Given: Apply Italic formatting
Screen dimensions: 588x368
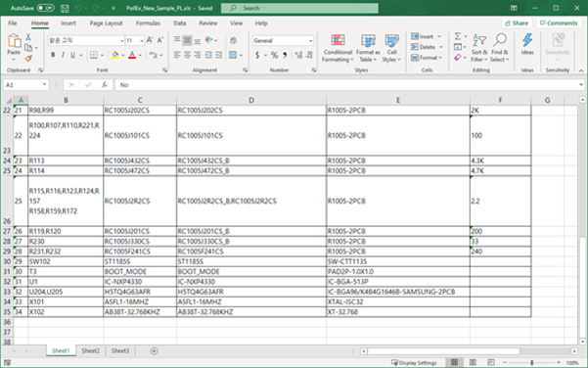Looking at the screenshot, I should coord(63,55).
